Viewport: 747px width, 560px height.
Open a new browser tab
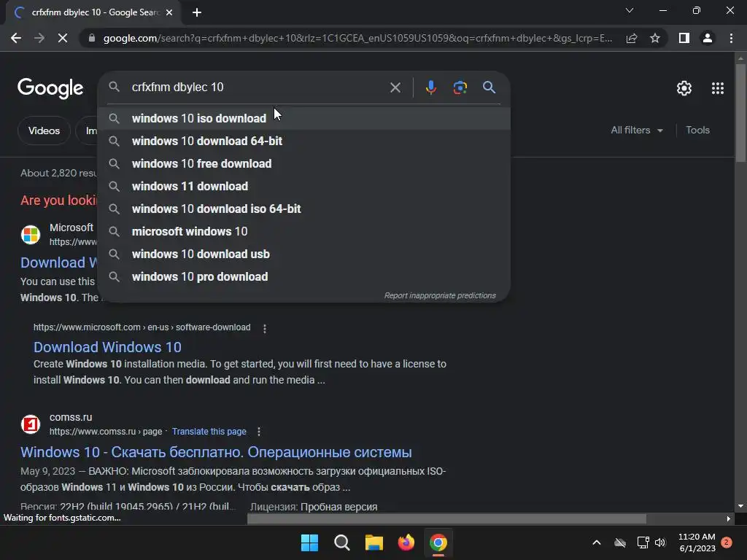(x=197, y=12)
